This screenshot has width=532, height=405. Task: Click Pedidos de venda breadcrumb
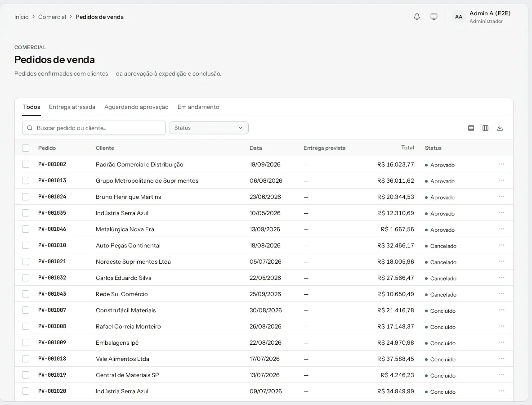pyautogui.click(x=99, y=17)
